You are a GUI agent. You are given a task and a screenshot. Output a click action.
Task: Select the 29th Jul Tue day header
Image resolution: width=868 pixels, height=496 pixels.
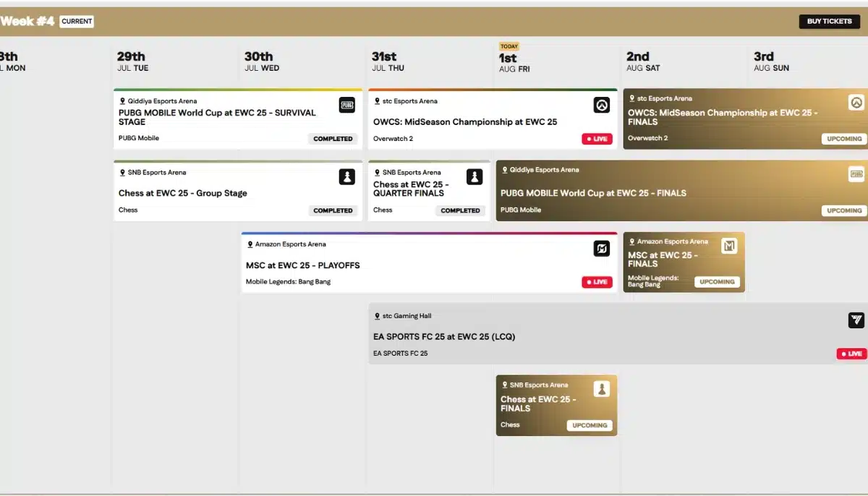pyautogui.click(x=133, y=61)
